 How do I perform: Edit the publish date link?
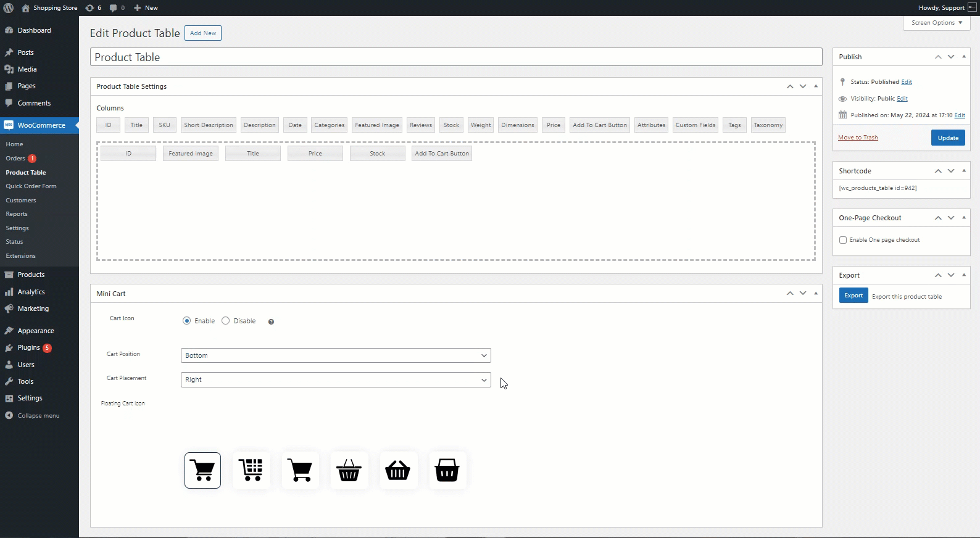point(960,115)
